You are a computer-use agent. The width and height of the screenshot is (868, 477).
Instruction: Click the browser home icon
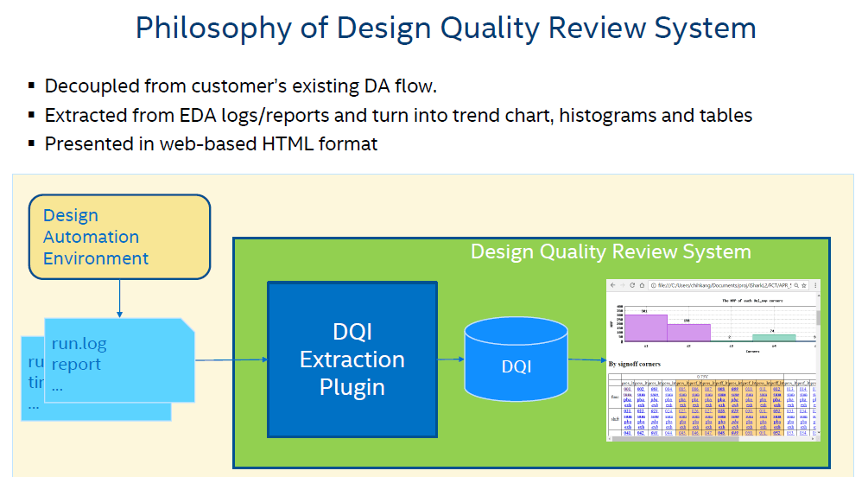(x=642, y=285)
